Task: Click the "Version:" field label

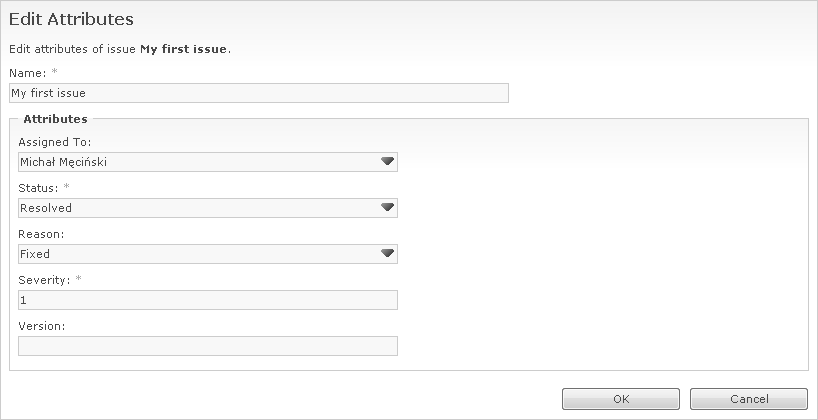Action: tap(41, 326)
